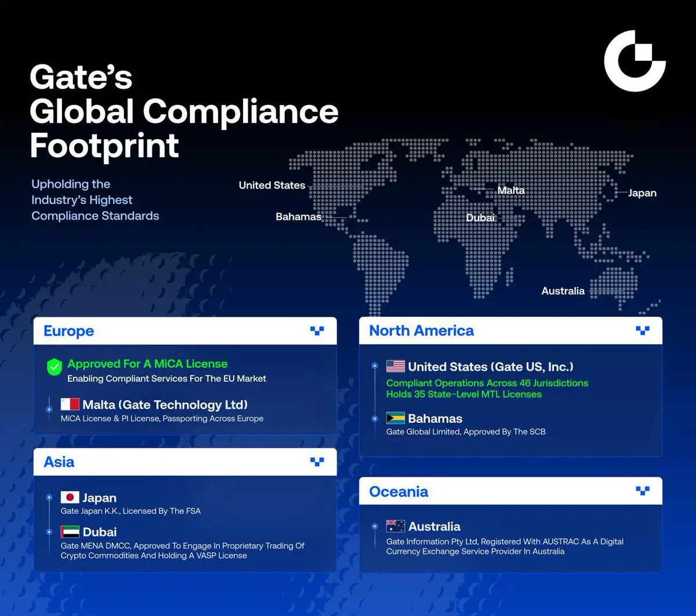The image size is (696, 616).
Task: Click the 'Gate's Global Compliance Footprint' title
Action: (x=184, y=111)
